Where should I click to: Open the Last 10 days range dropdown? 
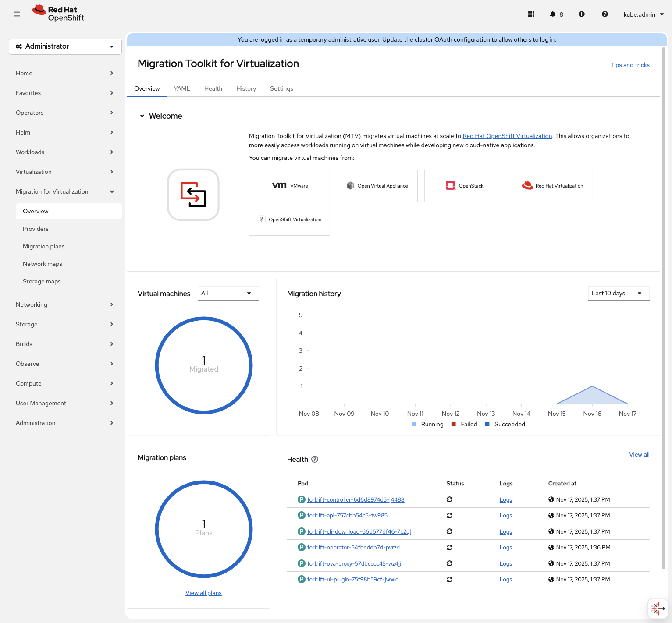618,293
